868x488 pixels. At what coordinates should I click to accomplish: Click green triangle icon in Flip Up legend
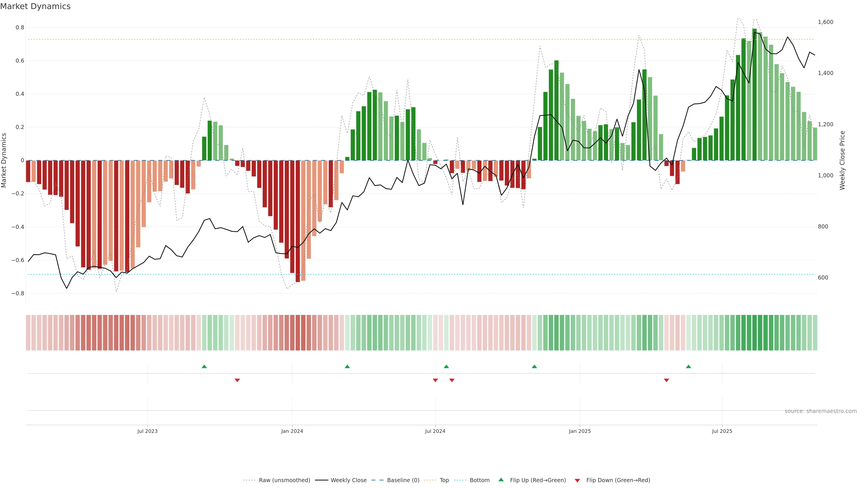pos(501,480)
